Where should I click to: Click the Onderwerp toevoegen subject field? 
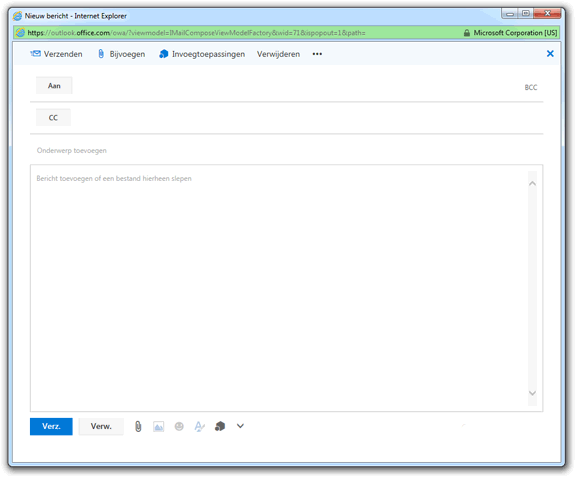(x=286, y=150)
